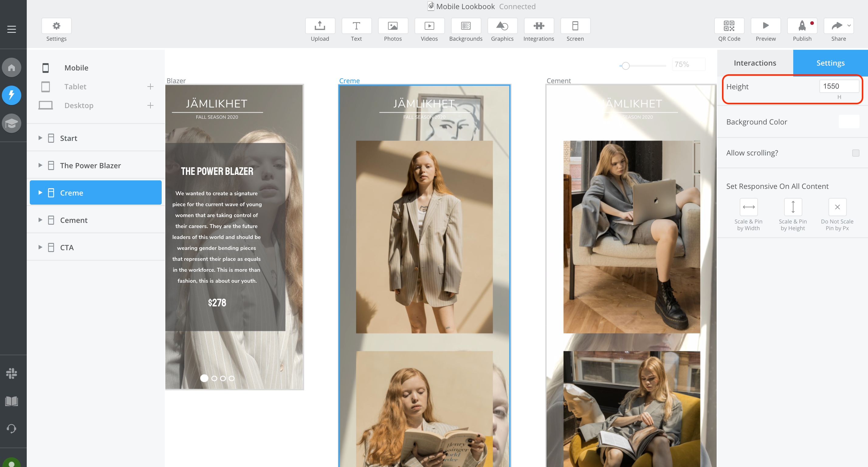The image size is (868, 467).
Task: Open the Graphics panel icon
Action: 502,26
